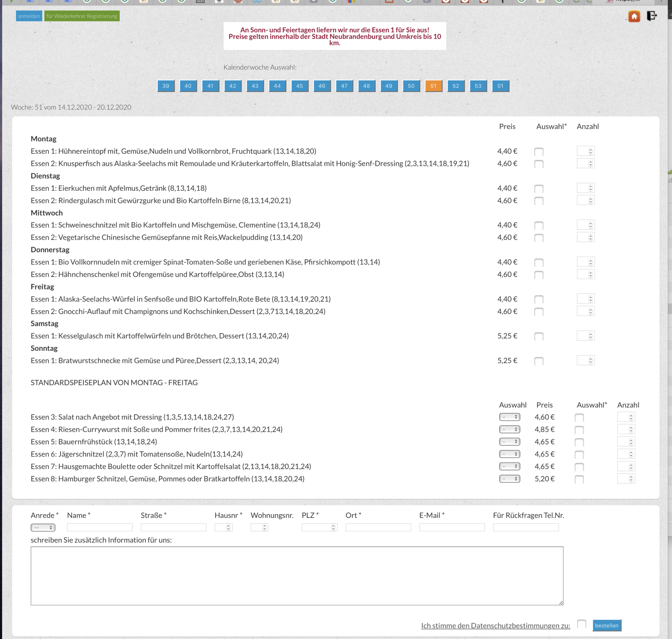Agree to Datenschutzbestimmungen checkbox
The height and width of the screenshot is (639, 672).
click(x=581, y=624)
